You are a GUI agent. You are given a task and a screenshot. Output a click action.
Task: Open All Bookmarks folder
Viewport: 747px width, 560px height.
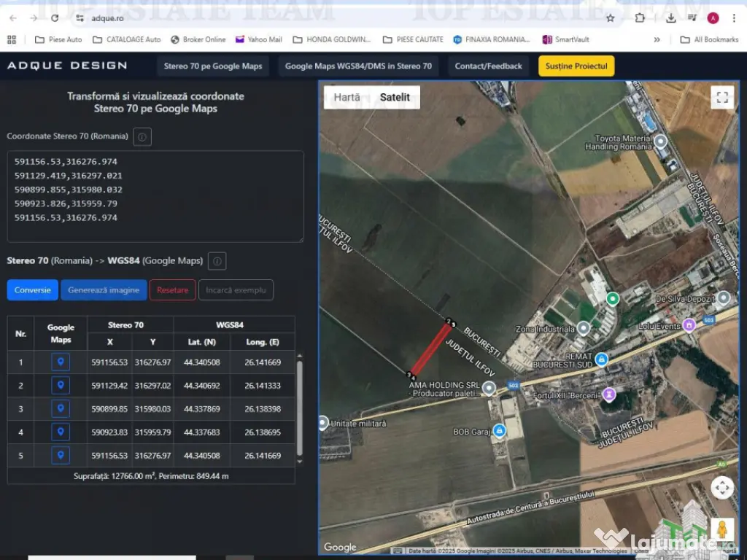pyautogui.click(x=709, y=39)
